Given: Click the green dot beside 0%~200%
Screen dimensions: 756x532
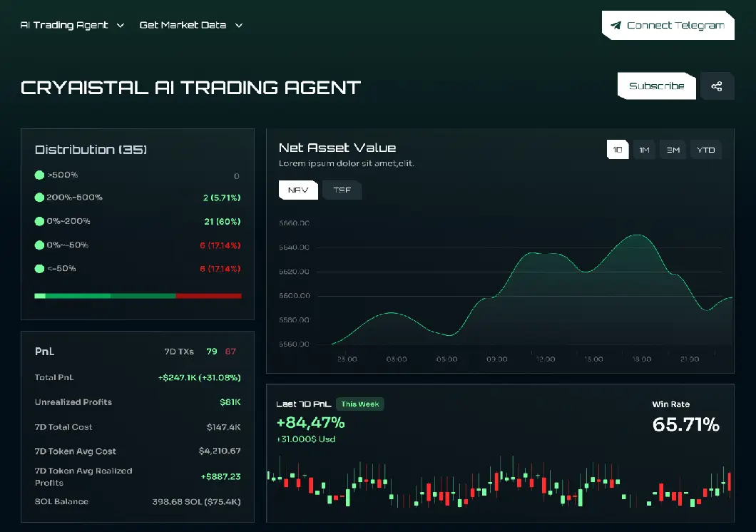Looking at the screenshot, I should click(x=39, y=221).
